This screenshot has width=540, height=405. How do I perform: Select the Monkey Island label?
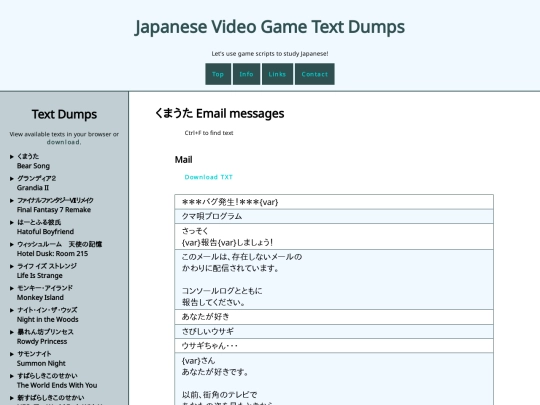coord(40,298)
